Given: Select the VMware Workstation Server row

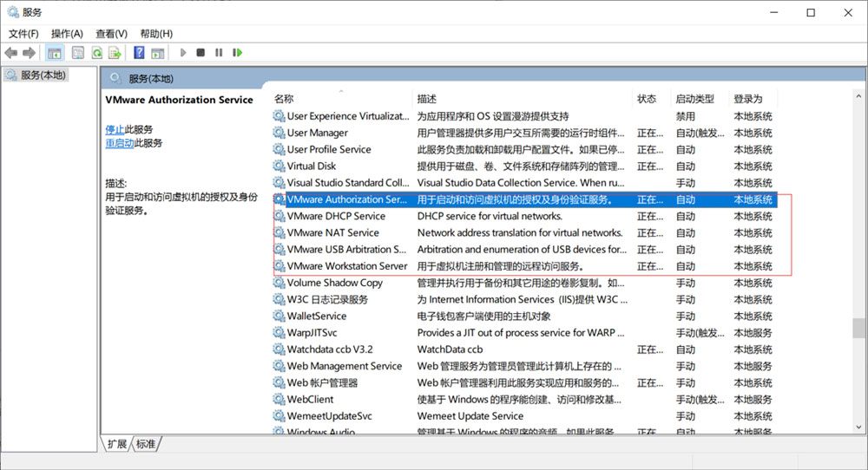Looking at the screenshot, I should pyautogui.click(x=525, y=266).
